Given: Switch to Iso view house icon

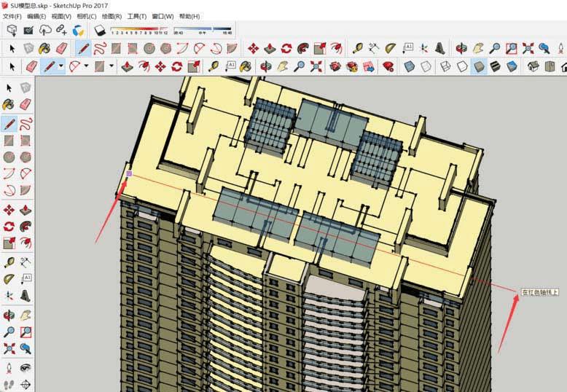Looking at the screenshot, I should point(533,66).
